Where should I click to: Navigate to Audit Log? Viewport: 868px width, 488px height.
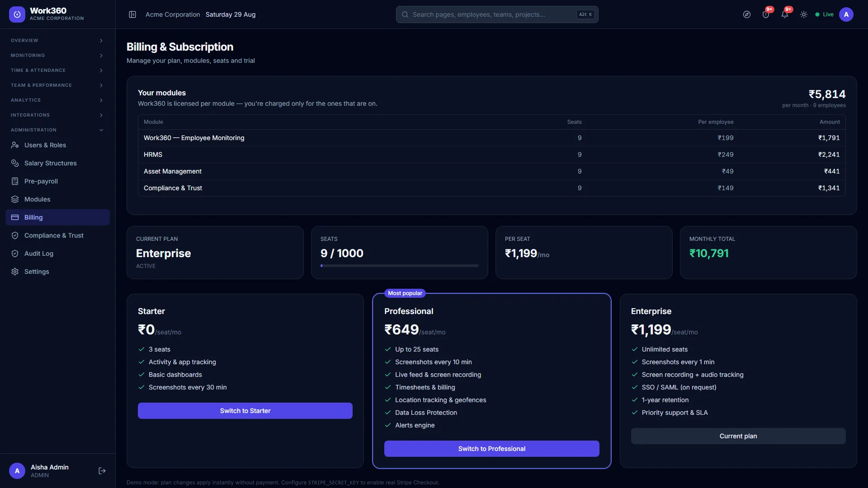[57, 253]
